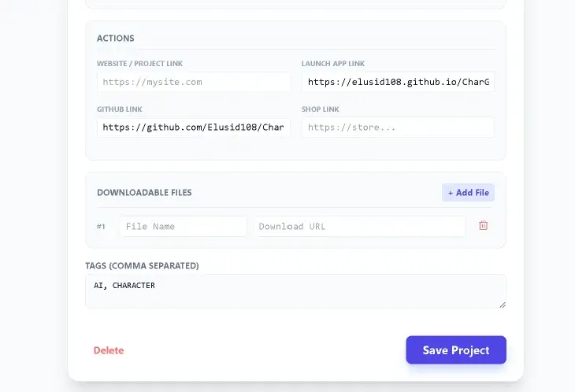Focus the GitHub Link input field
575x392 pixels.
(x=194, y=128)
